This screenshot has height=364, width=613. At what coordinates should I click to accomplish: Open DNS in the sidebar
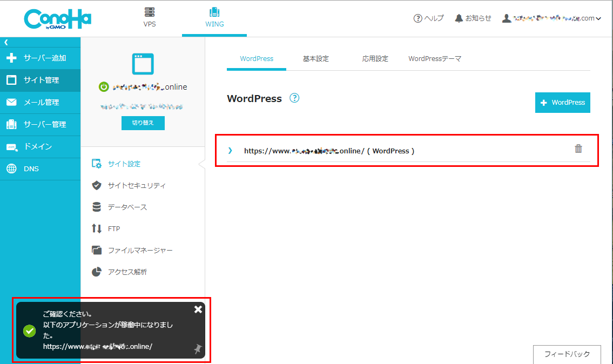[41, 169]
